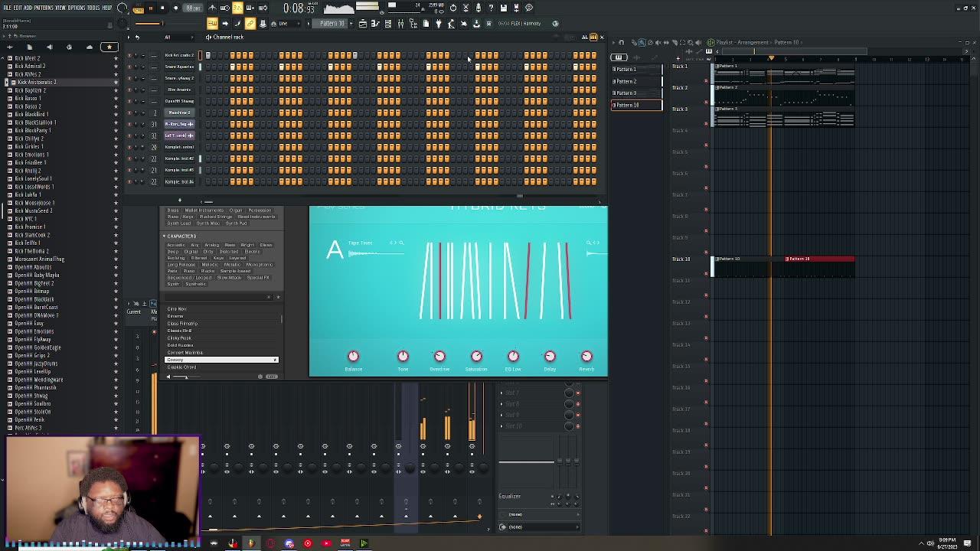
Task: Open the FL Studio icon in Windows taskbar
Action: [x=250, y=543]
